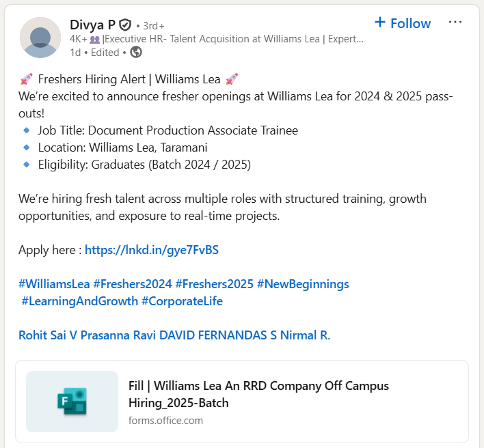
Task: Open Divya P's profile avatar
Action: pyautogui.click(x=44, y=38)
